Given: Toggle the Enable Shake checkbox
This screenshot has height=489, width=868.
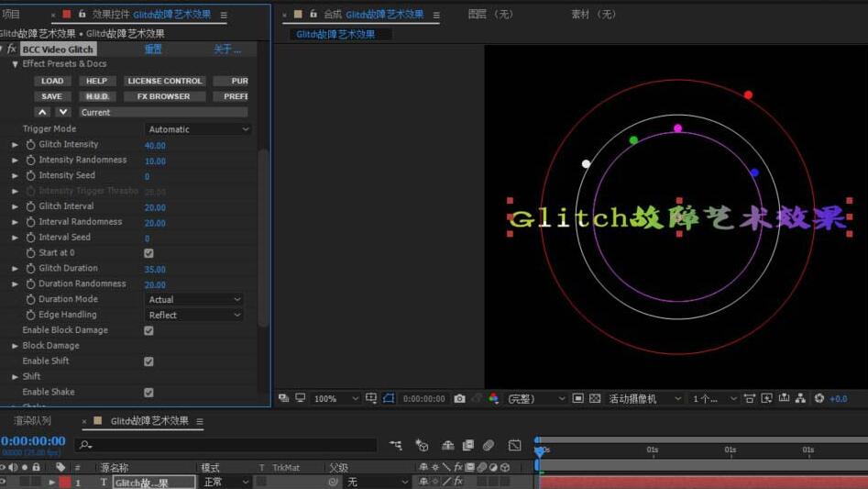Looking at the screenshot, I should tap(148, 393).
